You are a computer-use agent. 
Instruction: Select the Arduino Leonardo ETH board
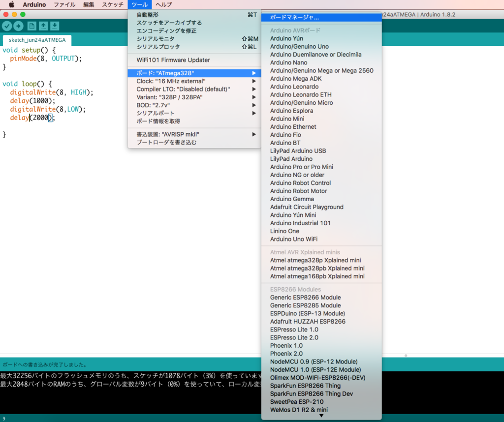point(321,95)
